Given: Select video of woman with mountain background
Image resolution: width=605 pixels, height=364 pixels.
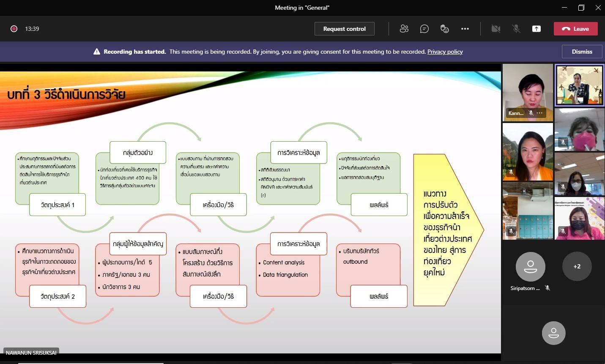Looking at the screenshot, I should [528, 152].
